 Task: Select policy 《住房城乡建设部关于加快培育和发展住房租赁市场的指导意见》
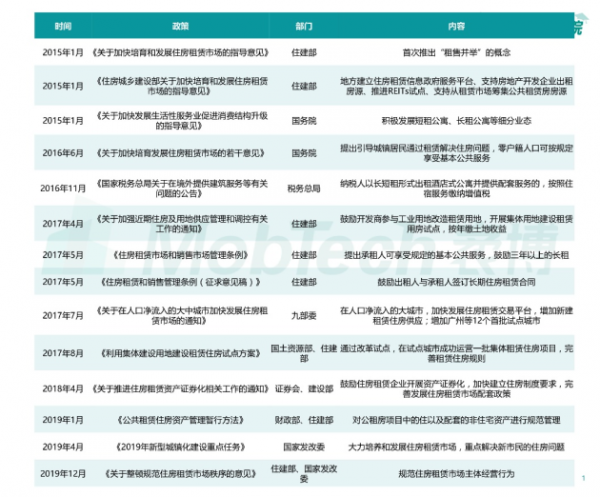[x=180, y=86]
